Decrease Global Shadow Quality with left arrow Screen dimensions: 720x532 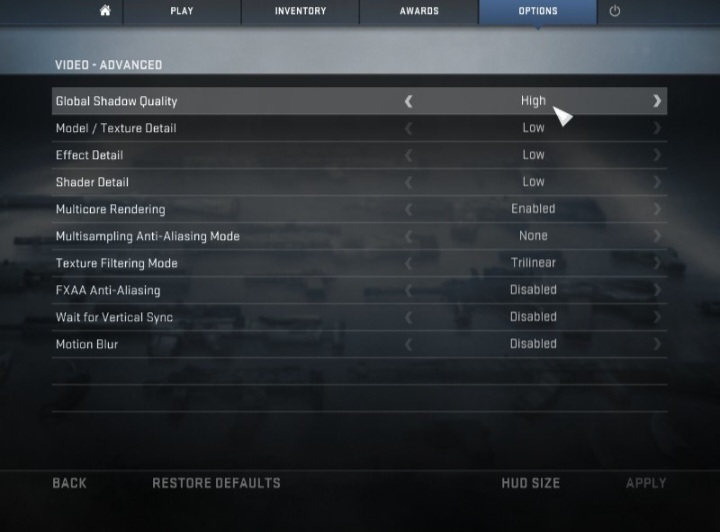pyautogui.click(x=408, y=101)
